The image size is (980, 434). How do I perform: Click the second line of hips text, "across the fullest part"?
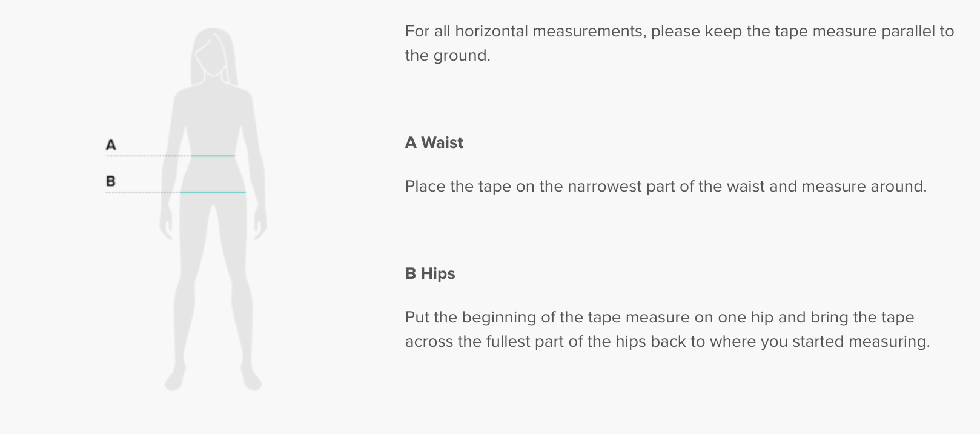click(667, 341)
